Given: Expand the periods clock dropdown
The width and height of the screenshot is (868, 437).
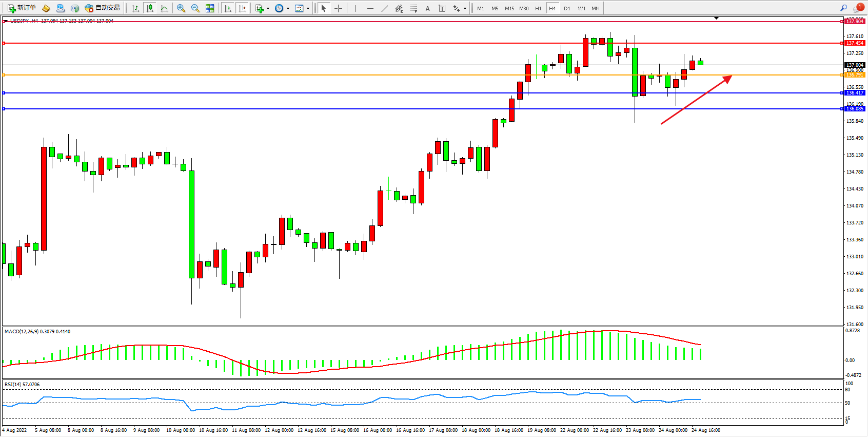Looking at the screenshot, I should [288, 9].
